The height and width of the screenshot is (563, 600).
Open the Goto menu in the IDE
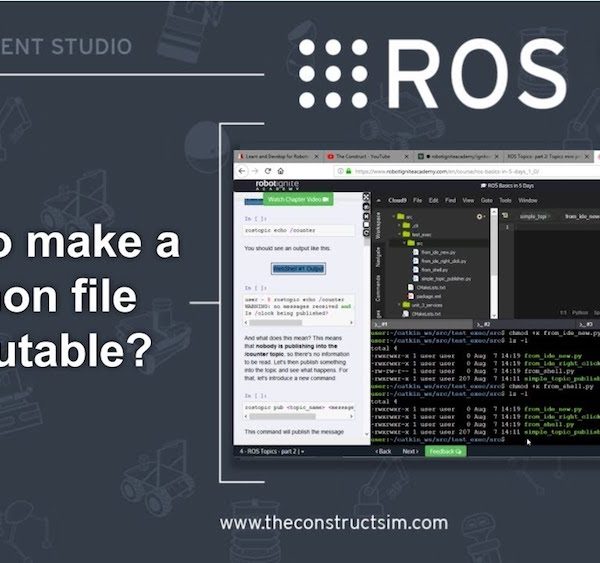pyautogui.click(x=486, y=201)
